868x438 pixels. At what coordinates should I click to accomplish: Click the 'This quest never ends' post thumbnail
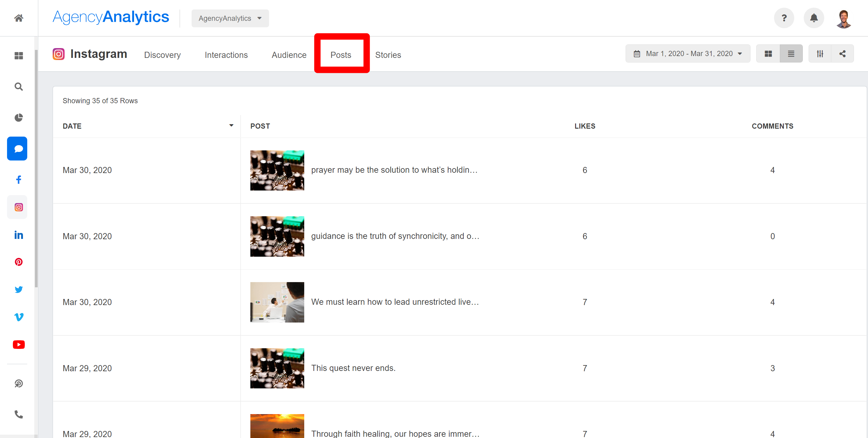[x=278, y=368]
